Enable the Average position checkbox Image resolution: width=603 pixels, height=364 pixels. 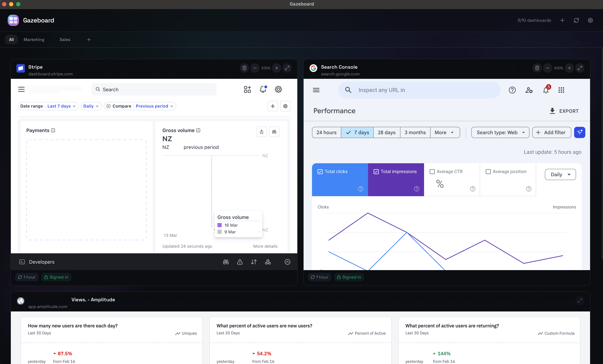488,172
